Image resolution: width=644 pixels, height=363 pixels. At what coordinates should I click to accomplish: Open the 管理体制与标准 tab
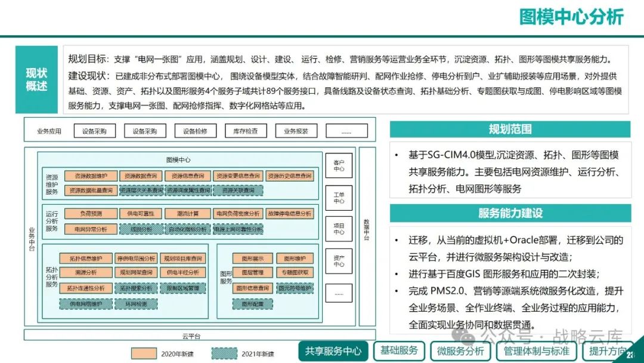[537, 351]
